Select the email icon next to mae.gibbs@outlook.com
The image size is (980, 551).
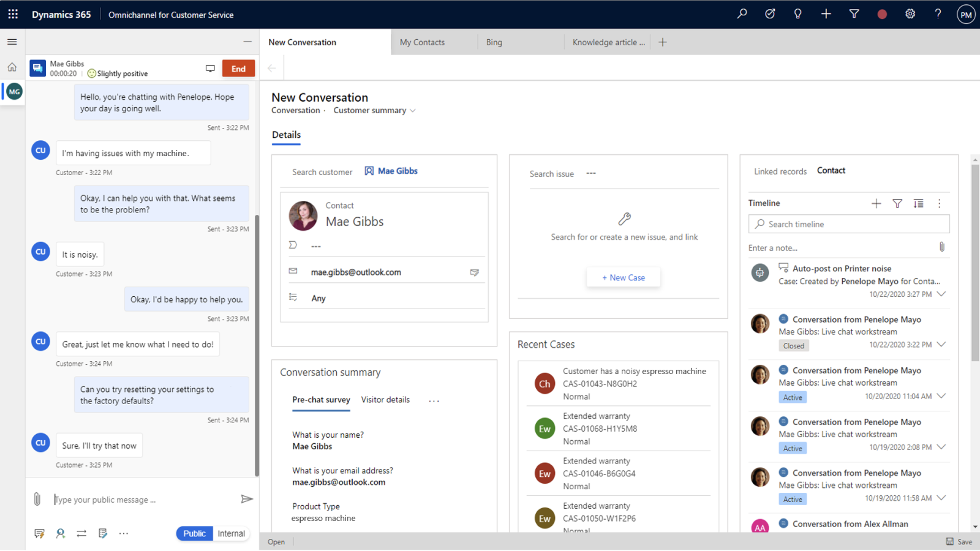475,272
